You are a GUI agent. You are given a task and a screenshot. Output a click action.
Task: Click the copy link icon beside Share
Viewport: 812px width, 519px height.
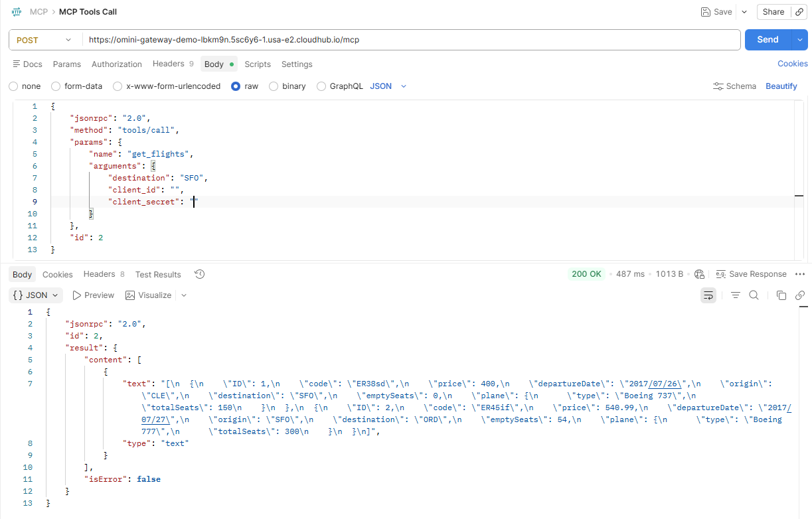pos(799,12)
